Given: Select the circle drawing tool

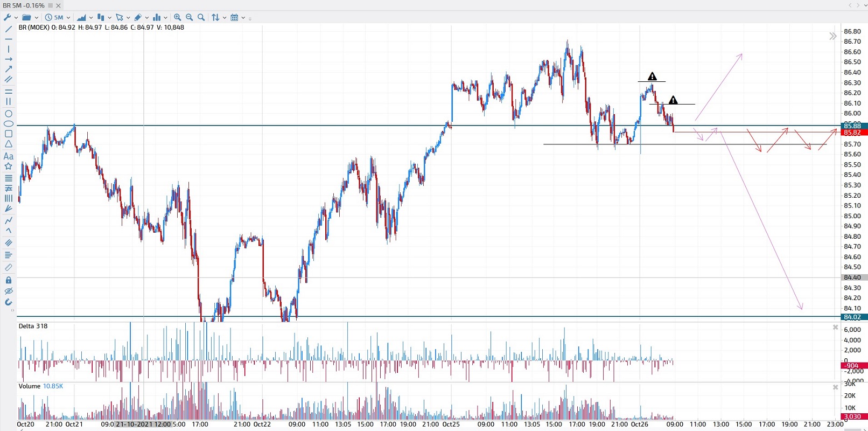Looking at the screenshot, I should pyautogui.click(x=8, y=114).
